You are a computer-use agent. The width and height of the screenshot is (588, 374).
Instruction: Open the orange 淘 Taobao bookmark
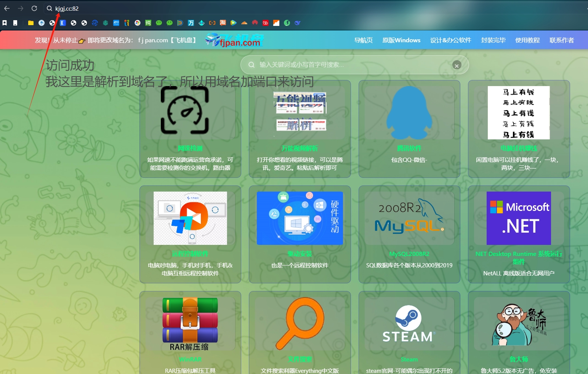[223, 23]
